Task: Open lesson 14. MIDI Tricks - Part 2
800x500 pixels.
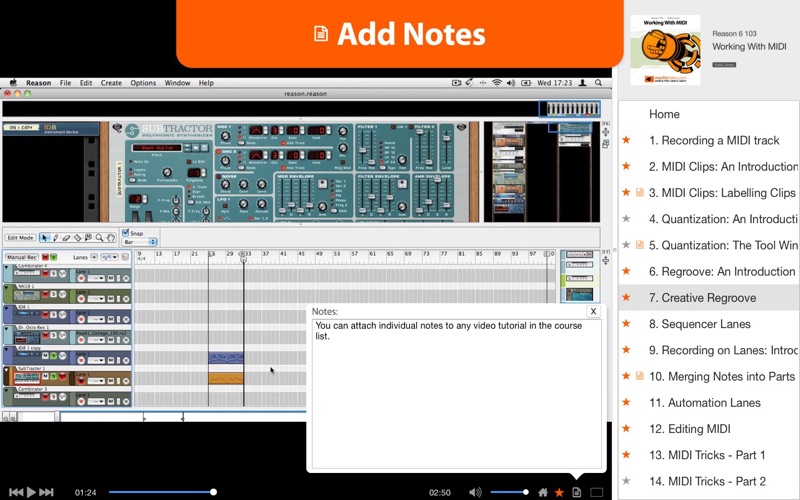Action: (x=707, y=481)
